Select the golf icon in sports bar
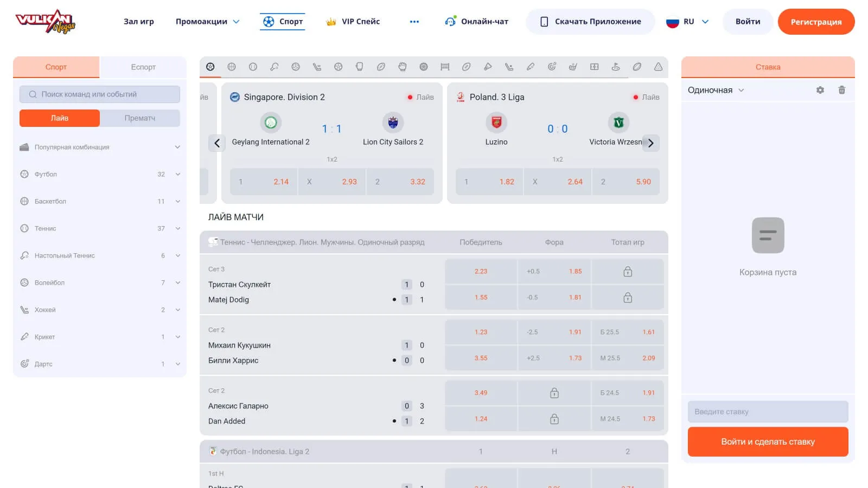The width and height of the screenshot is (868, 488). pos(616,67)
